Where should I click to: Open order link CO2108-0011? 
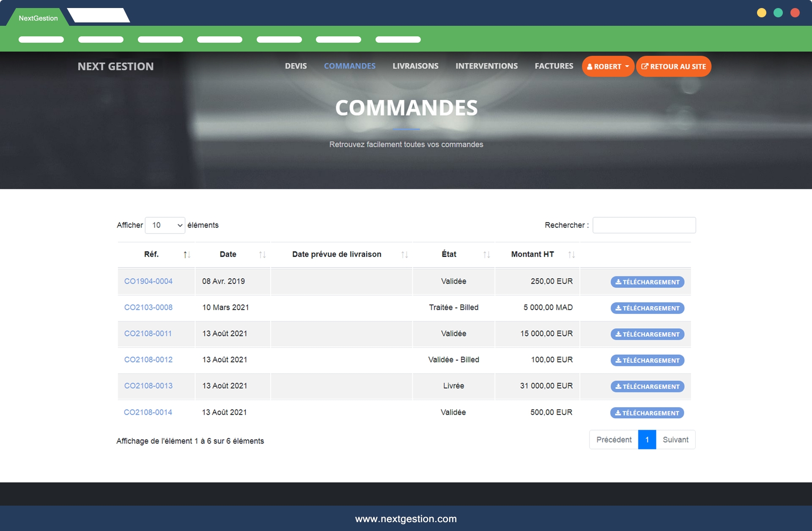(x=148, y=334)
